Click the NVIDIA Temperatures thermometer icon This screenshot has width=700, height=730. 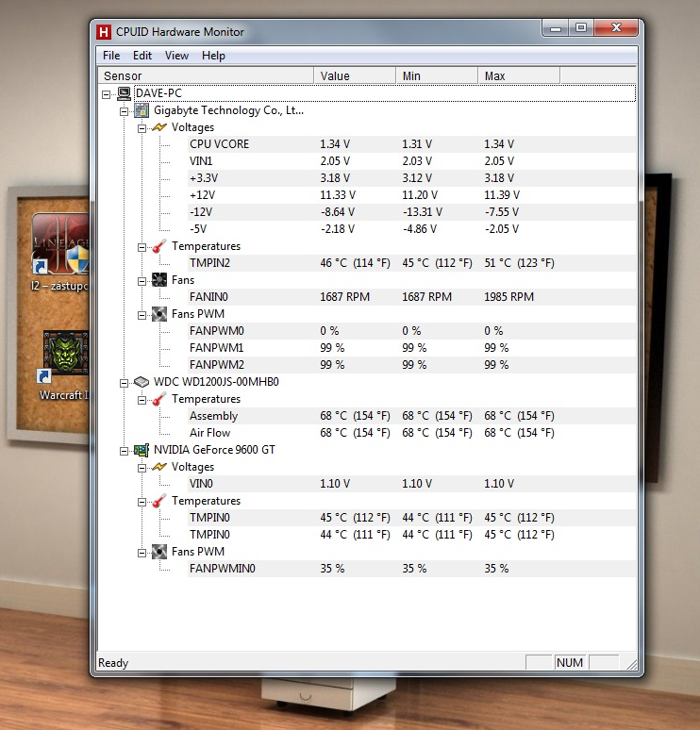tap(159, 501)
